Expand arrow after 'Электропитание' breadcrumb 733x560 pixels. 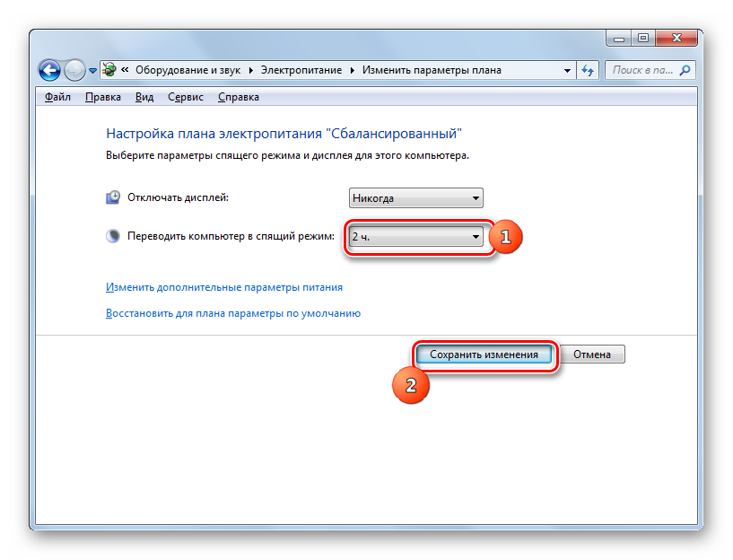click(352, 70)
